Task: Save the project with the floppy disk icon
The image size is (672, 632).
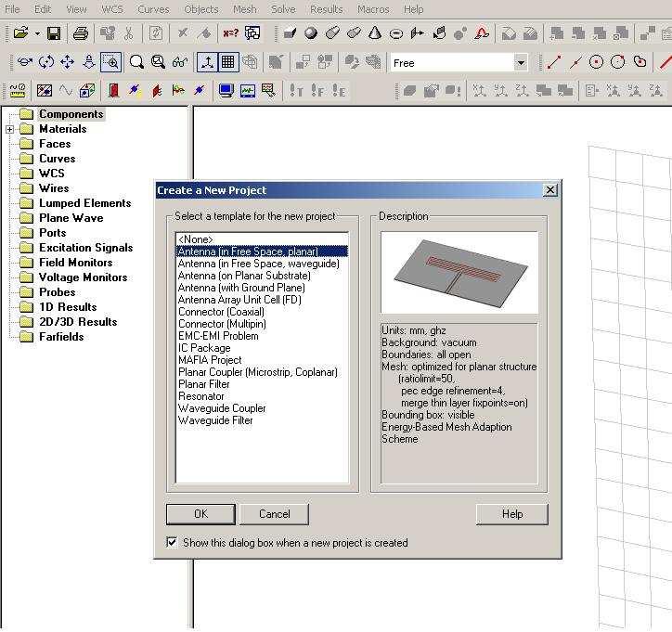Action: [x=54, y=33]
